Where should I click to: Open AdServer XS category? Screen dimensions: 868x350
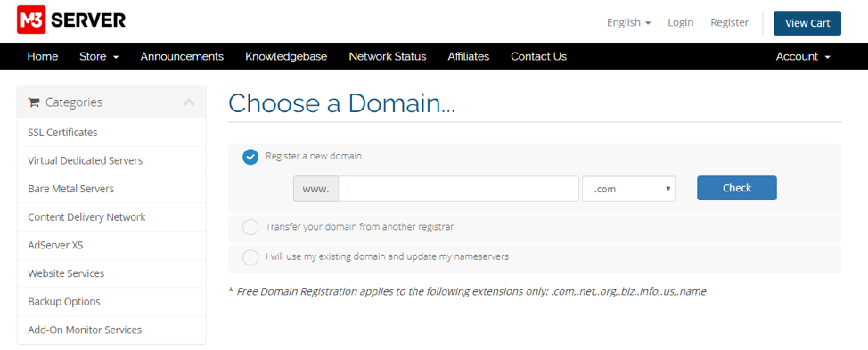(x=111, y=246)
